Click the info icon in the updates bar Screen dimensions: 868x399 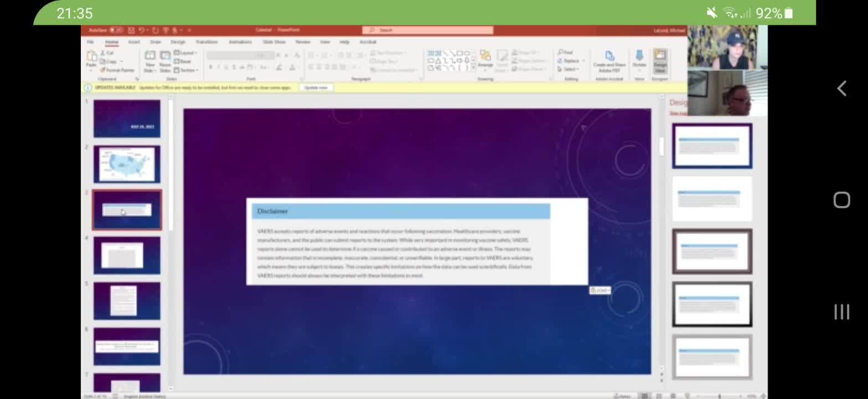click(x=88, y=88)
